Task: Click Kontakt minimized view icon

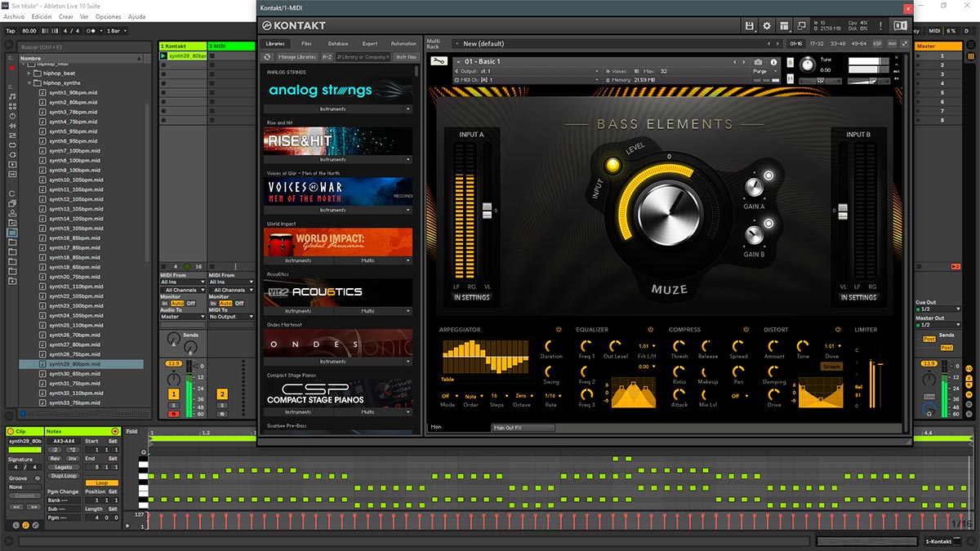Action: coord(802,26)
